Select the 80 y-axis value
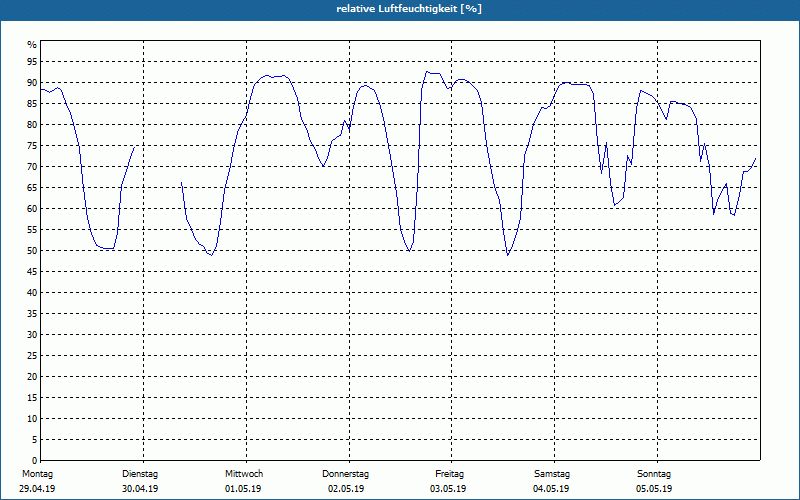 coord(32,124)
